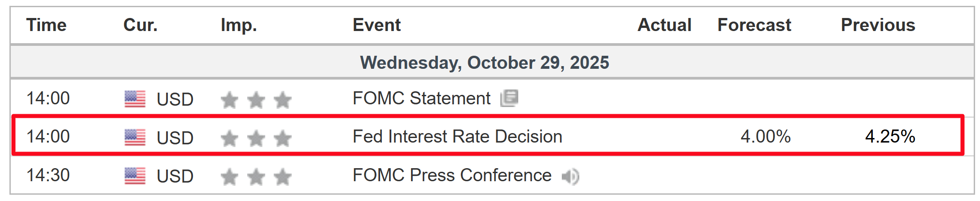Click the 4.25% previous value
This screenshot has width=980, height=201.
coord(890,137)
